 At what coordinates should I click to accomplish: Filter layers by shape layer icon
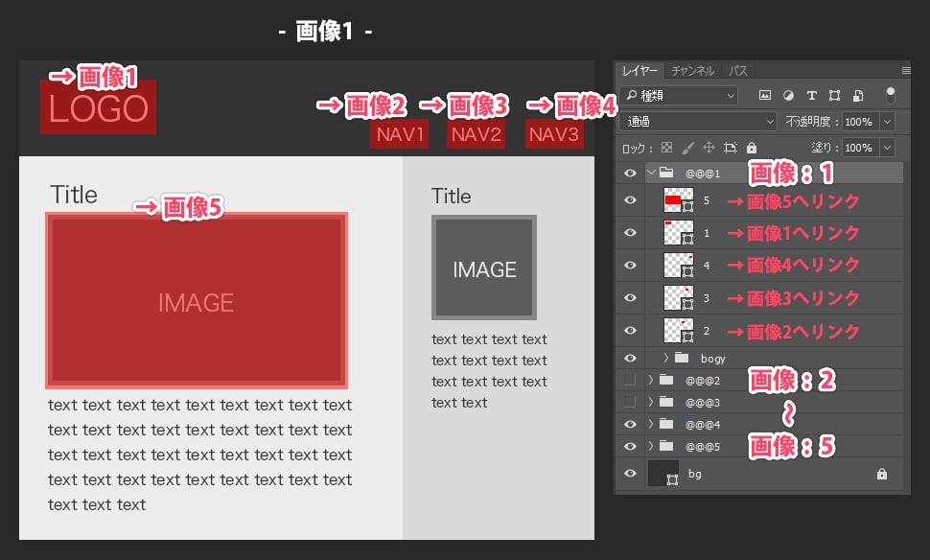[835, 96]
